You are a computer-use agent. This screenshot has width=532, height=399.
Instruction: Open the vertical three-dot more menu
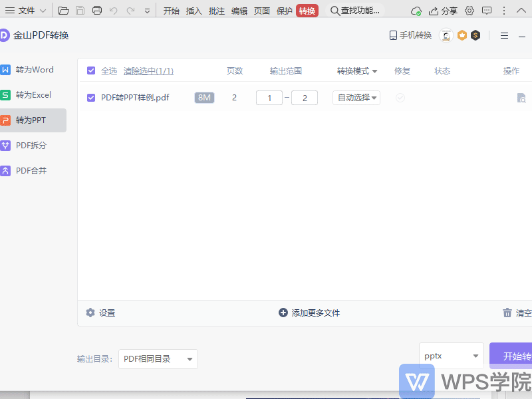(x=504, y=11)
